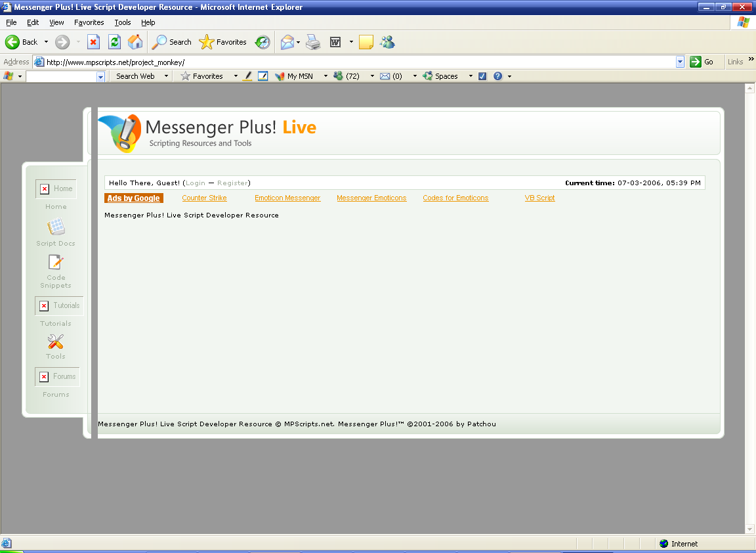Open Messenger Emoticons ad link
This screenshot has height=553, width=756.
point(371,198)
